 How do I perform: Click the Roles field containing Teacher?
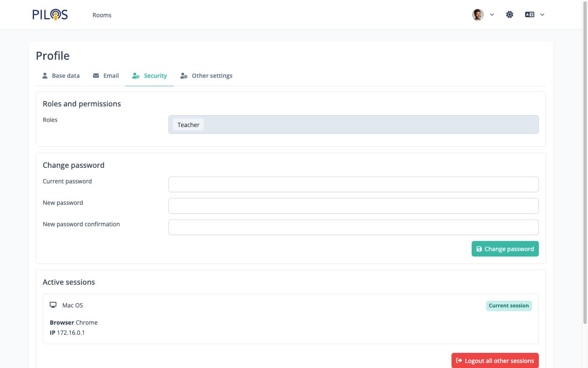tap(353, 124)
